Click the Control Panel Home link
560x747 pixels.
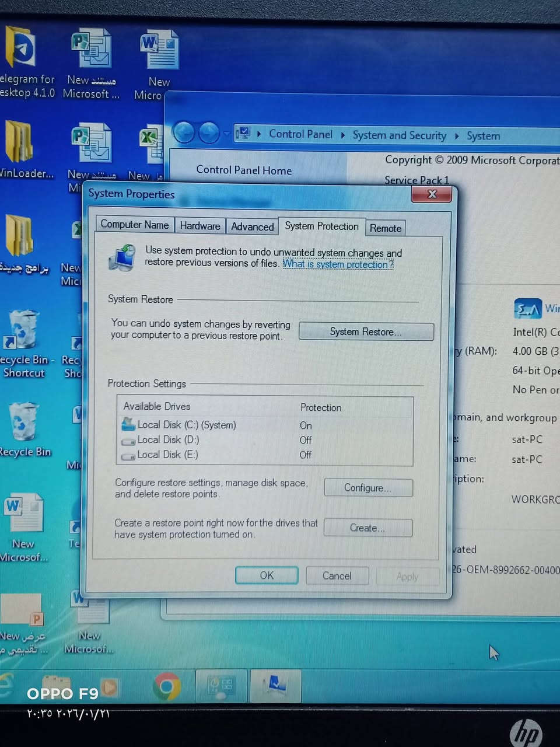coord(244,170)
